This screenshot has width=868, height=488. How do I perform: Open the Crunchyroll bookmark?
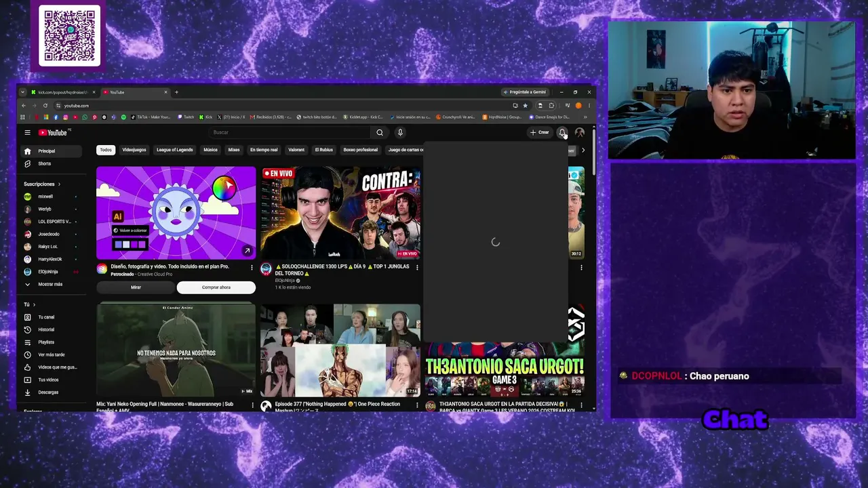(x=456, y=117)
